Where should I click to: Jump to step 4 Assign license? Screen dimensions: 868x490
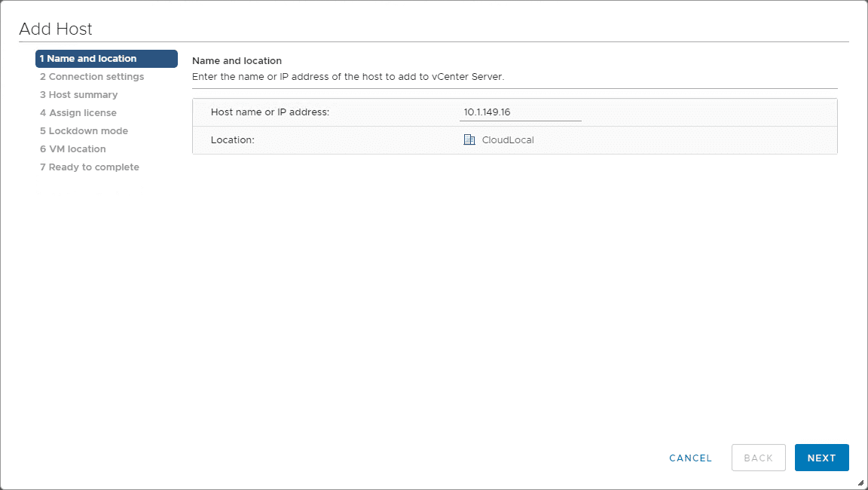78,113
